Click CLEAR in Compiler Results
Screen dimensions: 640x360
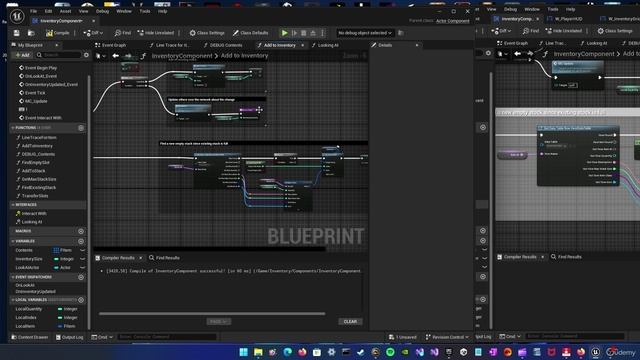pos(350,322)
